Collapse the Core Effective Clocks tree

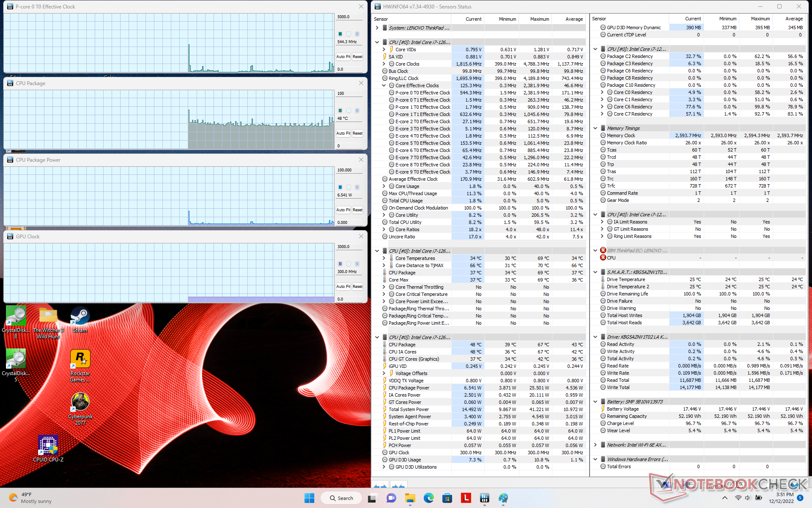[x=384, y=86]
